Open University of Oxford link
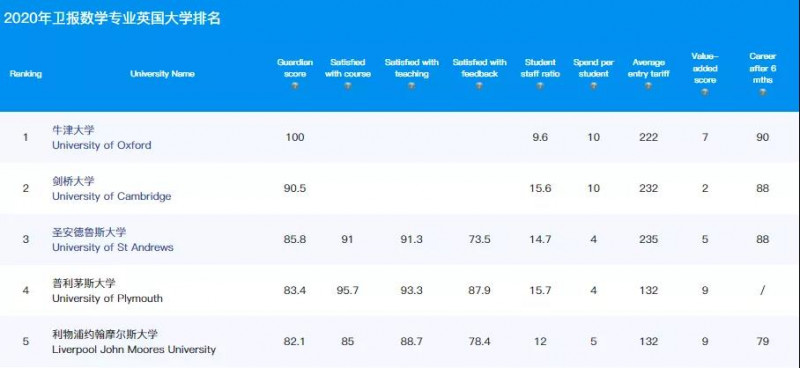Screen dimensions: 800x368 pyautogui.click(x=102, y=145)
